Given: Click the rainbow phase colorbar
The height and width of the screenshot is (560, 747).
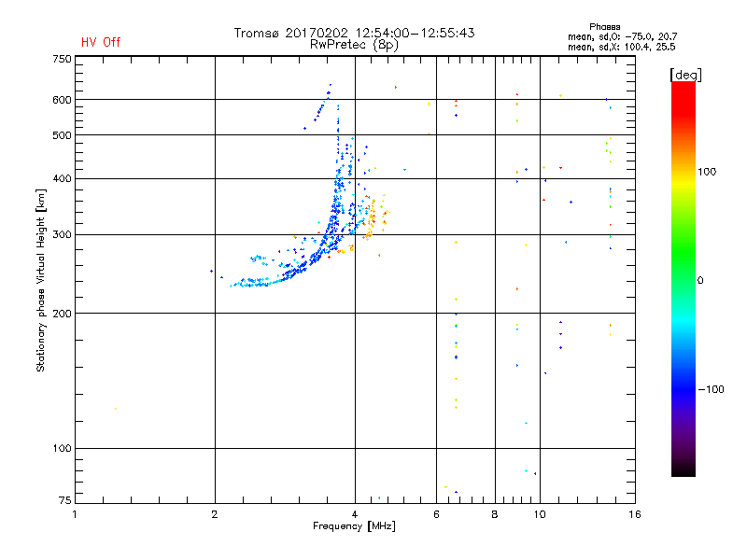Looking at the screenshot, I should coord(684,278).
